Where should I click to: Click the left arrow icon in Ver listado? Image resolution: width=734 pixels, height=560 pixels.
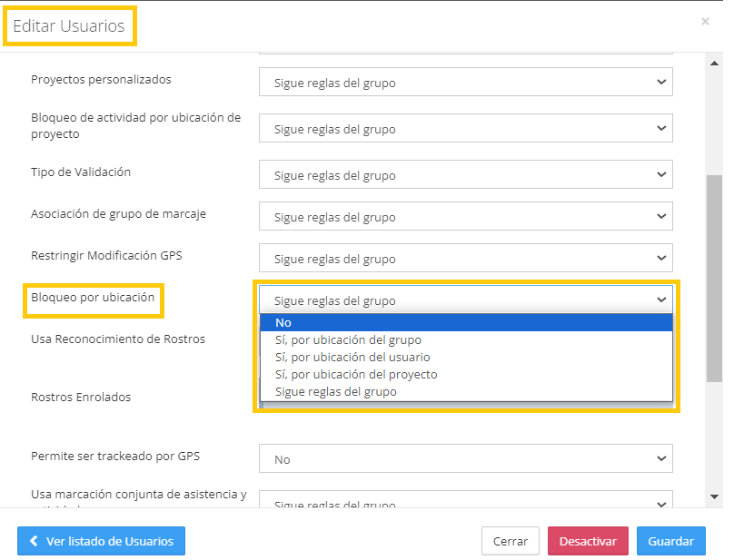[34, 541]
